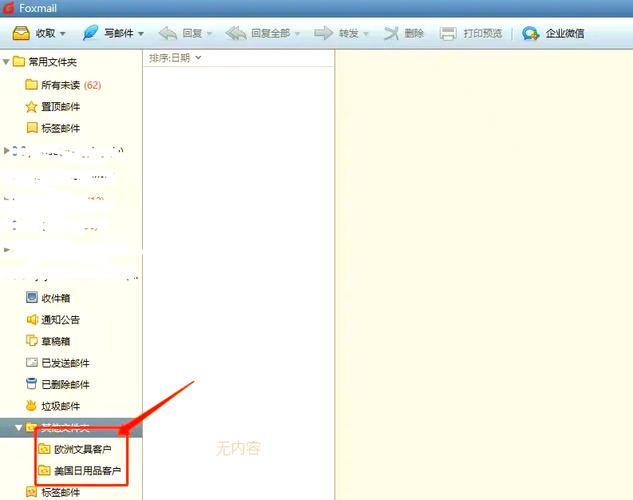
Task: Click the 草稿箱 drafts icon
Action: [x=31, y=341]
